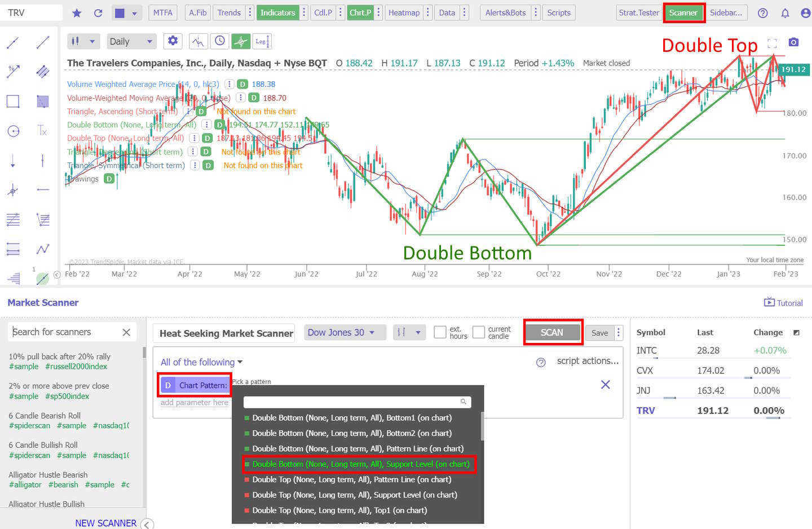
Task: Click the camera screenshot icon
Action: [793, 42]
